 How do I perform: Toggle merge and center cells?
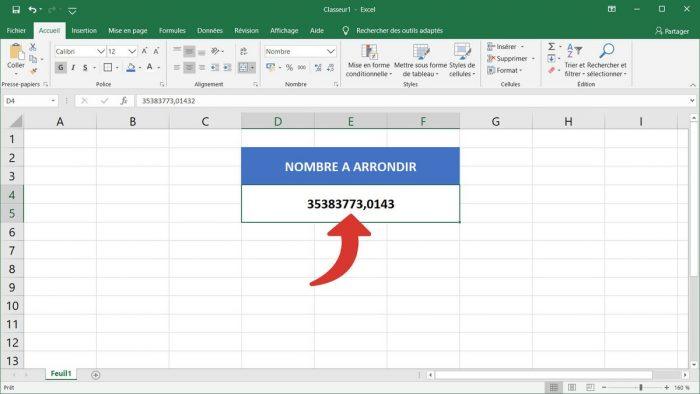pos(243,67)
